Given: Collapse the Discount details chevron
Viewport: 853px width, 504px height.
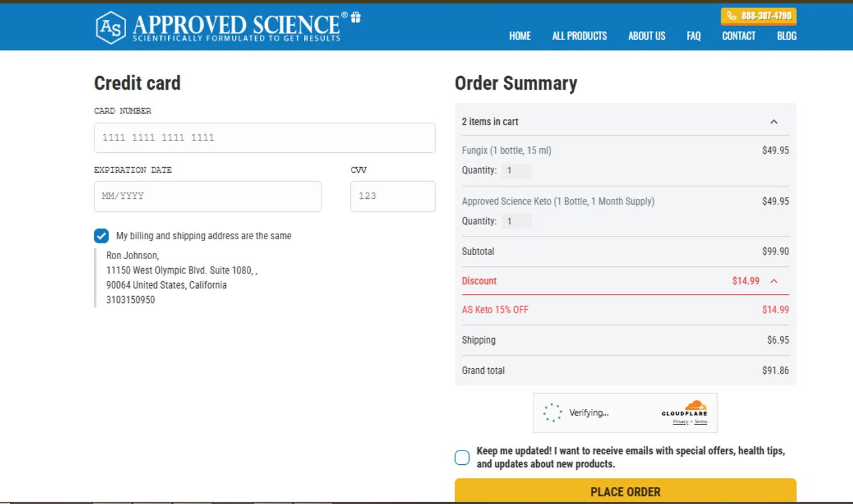Looking at the screenshot, I should pyautogui.click(x=774, y=281).
